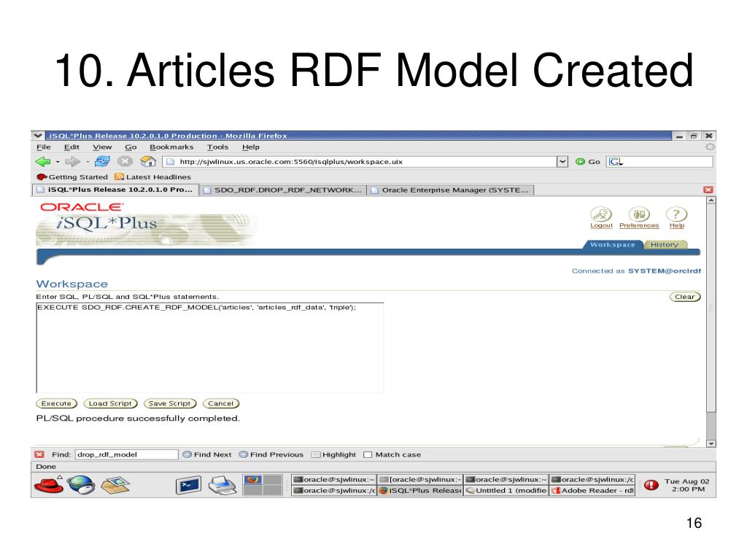Open the Latest Headlines feed bookmark
Viewport: 747px width, 560px height.
pos(152,177)
